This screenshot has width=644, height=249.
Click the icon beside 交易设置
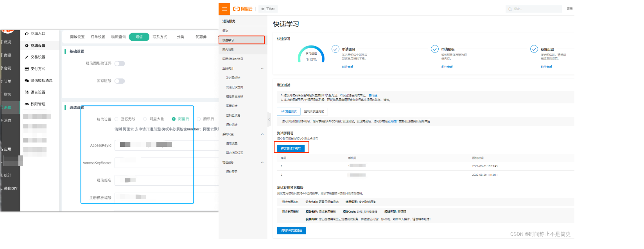point(27,57)
